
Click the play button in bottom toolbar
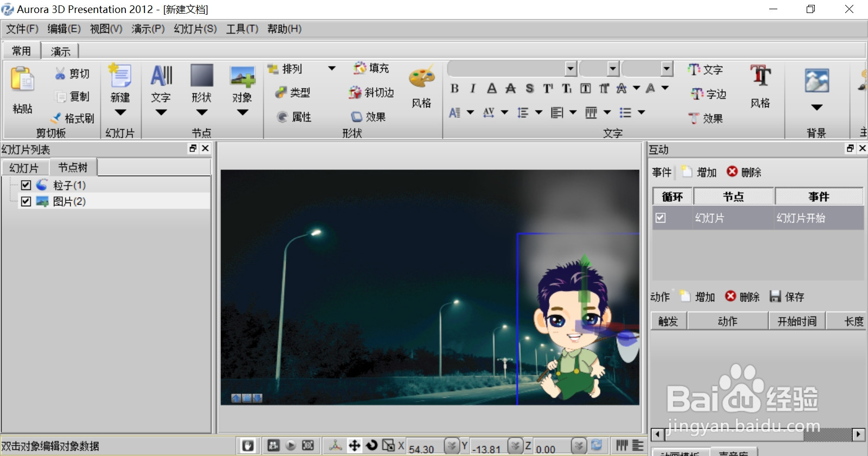pyautogui.click(x=291, y=446)
